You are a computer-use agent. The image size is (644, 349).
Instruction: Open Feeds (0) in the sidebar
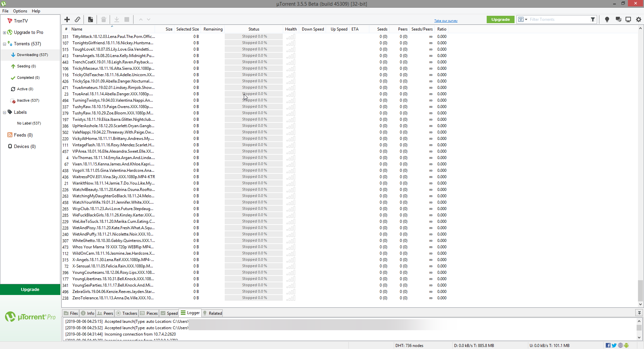tap(23, 135)
